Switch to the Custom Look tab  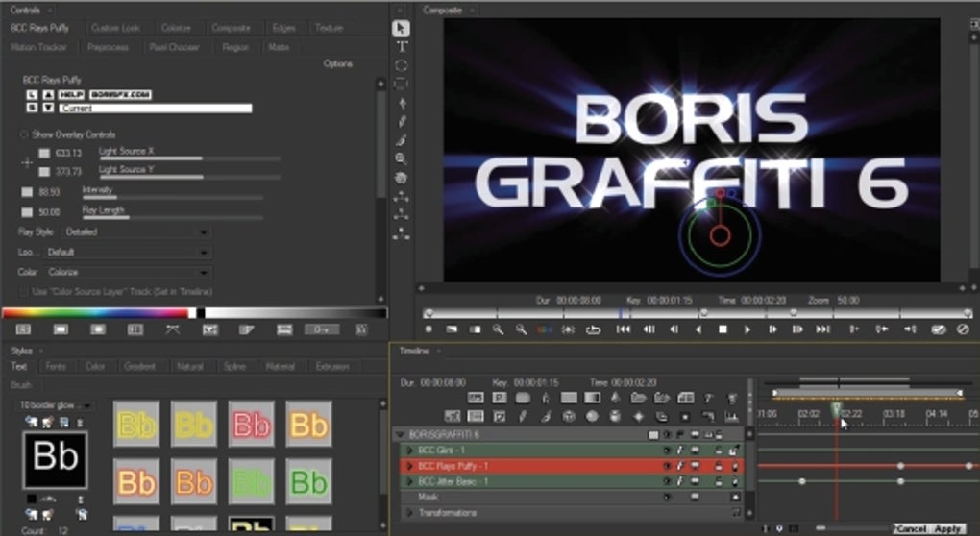[114, 28]
